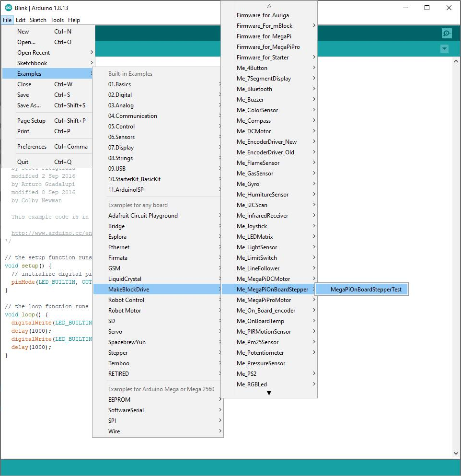The width and height of the screenshot is (461, 476).
Task: Click the teal tab dropdown arrow icon
Action: (x=444, y=48)
